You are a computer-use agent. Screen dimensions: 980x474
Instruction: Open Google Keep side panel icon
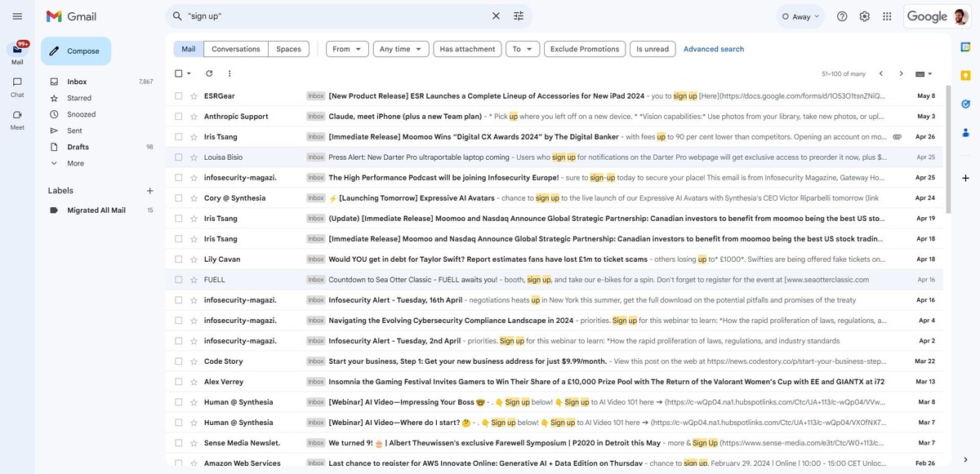(x=965, y=76)
